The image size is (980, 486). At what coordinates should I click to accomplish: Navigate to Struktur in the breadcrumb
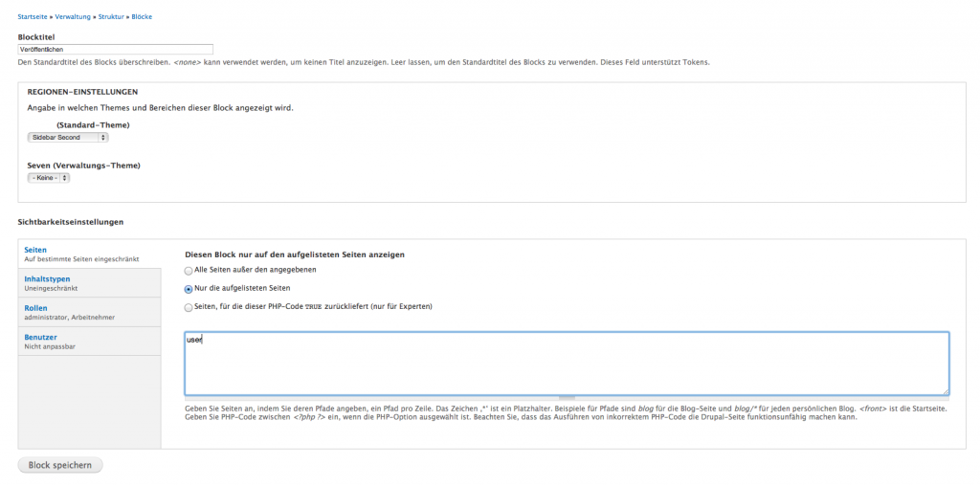coord(113,17)
